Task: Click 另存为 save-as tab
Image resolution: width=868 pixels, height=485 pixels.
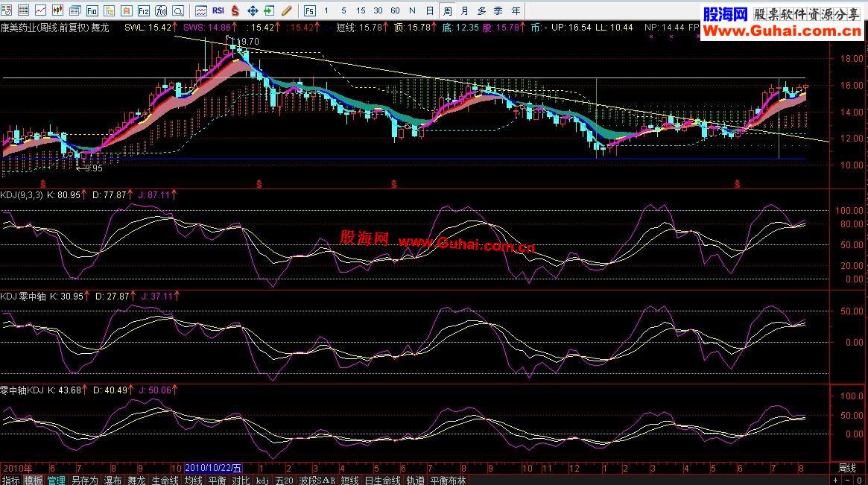Action: (85, 480)
